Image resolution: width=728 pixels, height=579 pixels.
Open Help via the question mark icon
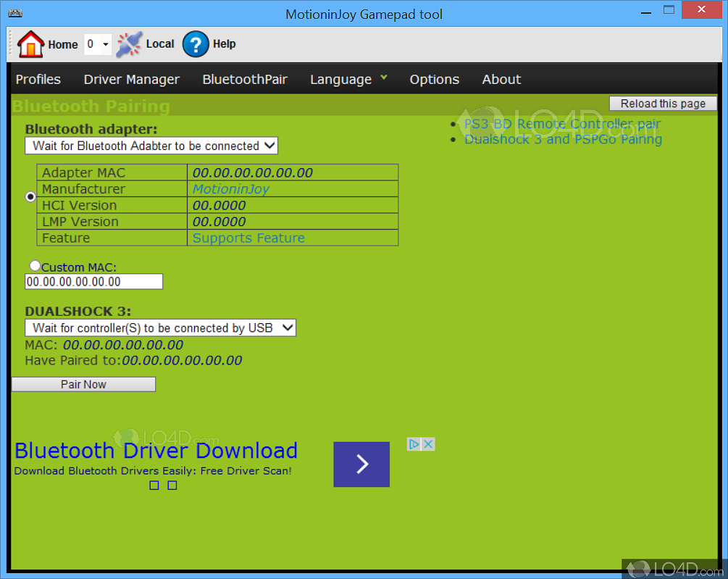[196, 44]
